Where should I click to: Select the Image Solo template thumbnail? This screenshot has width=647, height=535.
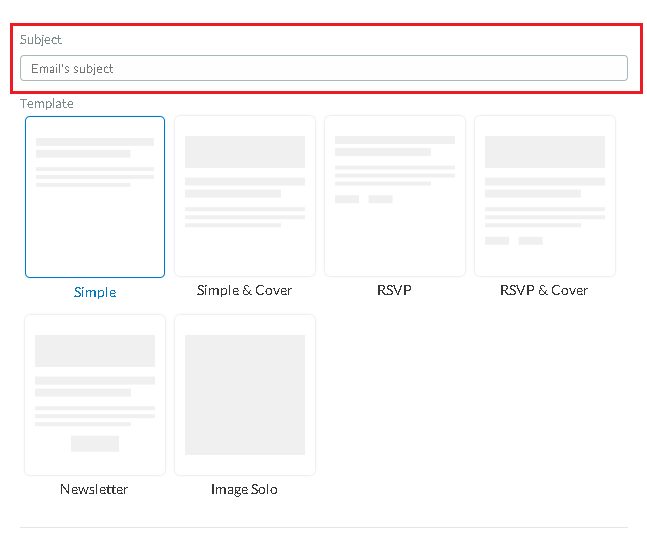pos(245,395)
